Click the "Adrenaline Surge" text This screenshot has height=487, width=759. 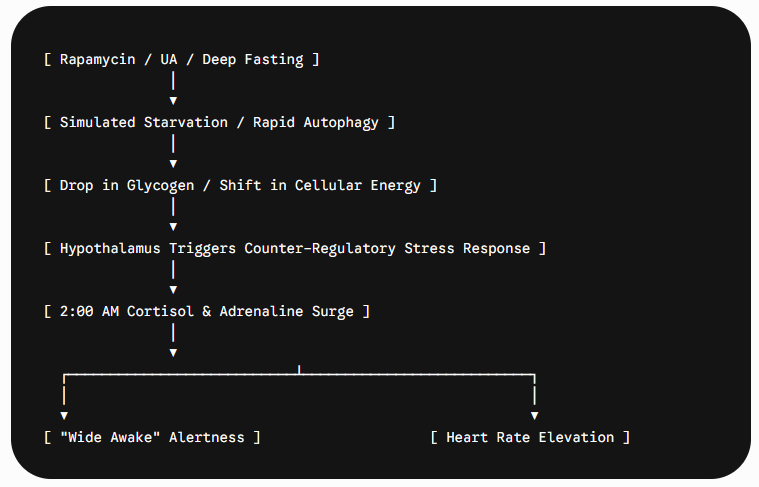pyautogui.click(x=287, y=311)
